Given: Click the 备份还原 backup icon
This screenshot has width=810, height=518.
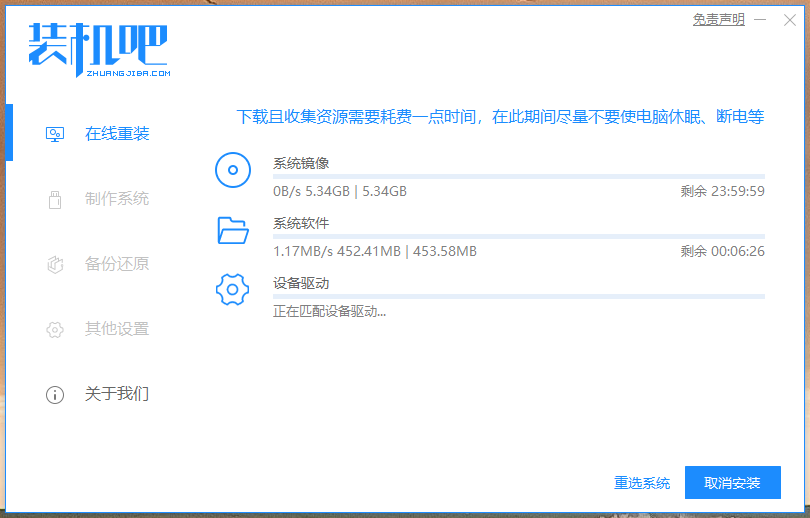Looking at the screenshot, I should pos(56,265).
